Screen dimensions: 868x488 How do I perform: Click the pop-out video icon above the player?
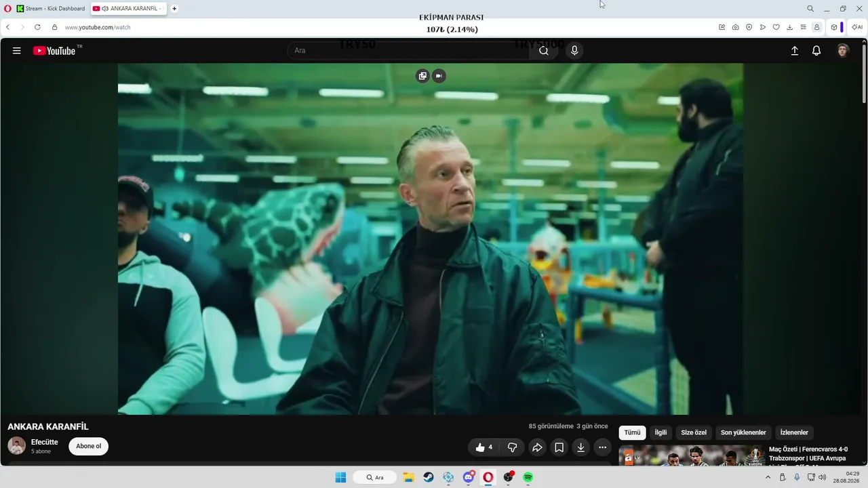tap(422, 76)
